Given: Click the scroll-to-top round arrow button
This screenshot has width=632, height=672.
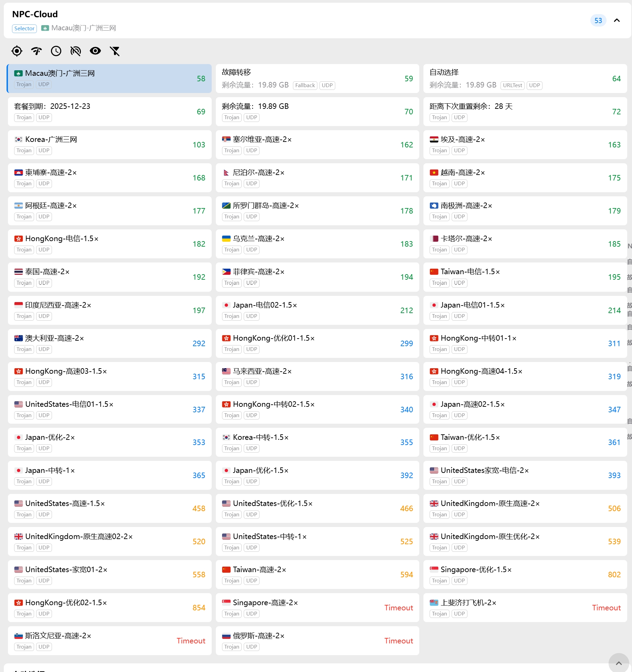Looking at the screenshot, I should point(618,663).
